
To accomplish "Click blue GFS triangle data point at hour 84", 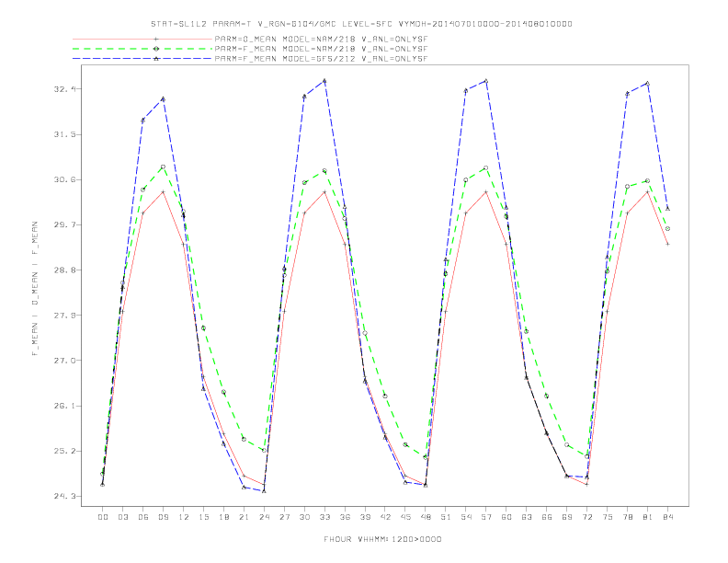I will pyautogui.click(x=667, y=209).
